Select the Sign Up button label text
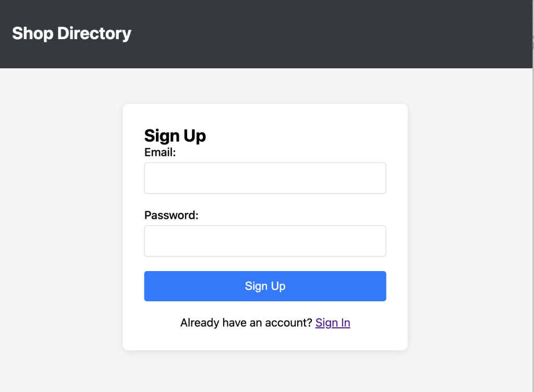 coord(264,286)
